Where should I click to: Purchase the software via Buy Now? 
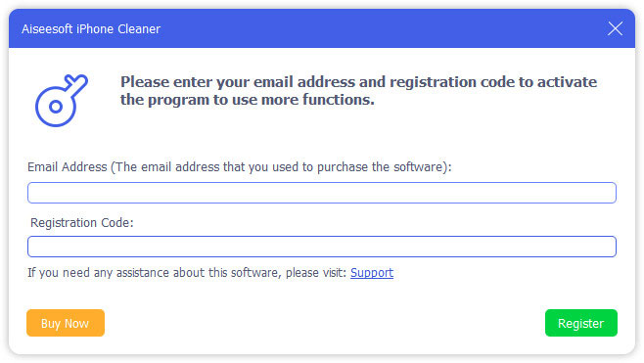tap(66, 323)
